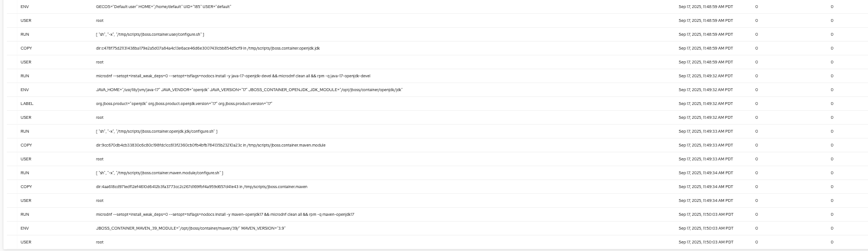Select the ENV instruction in the JAVA_HOME row
This screenshot has height=251, width=868.
point(24,89)
